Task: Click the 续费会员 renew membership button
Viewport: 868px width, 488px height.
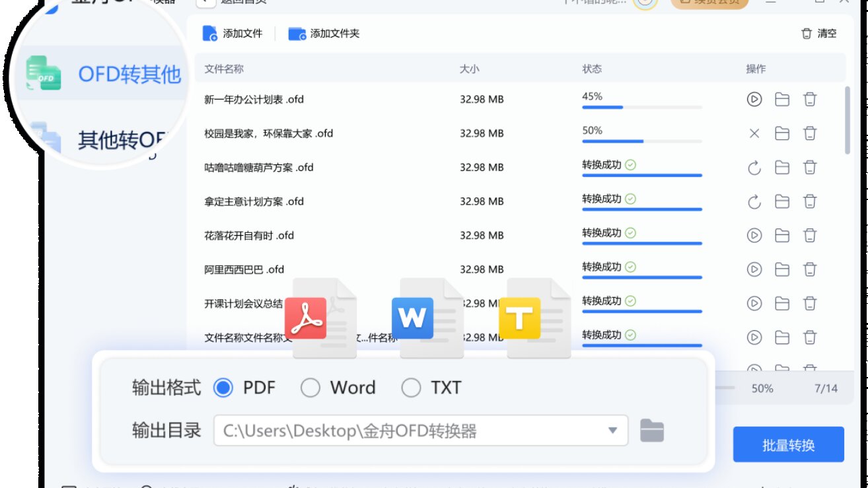Action: (x=709, y=2)
